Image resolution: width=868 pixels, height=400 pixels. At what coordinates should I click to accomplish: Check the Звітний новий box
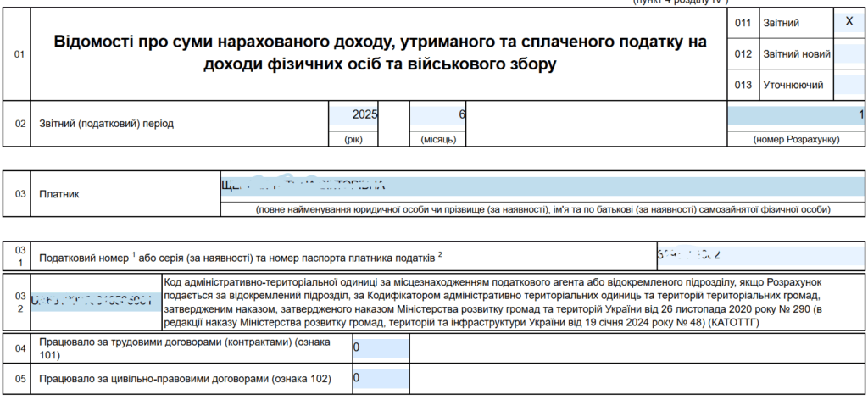pos(849,53)
